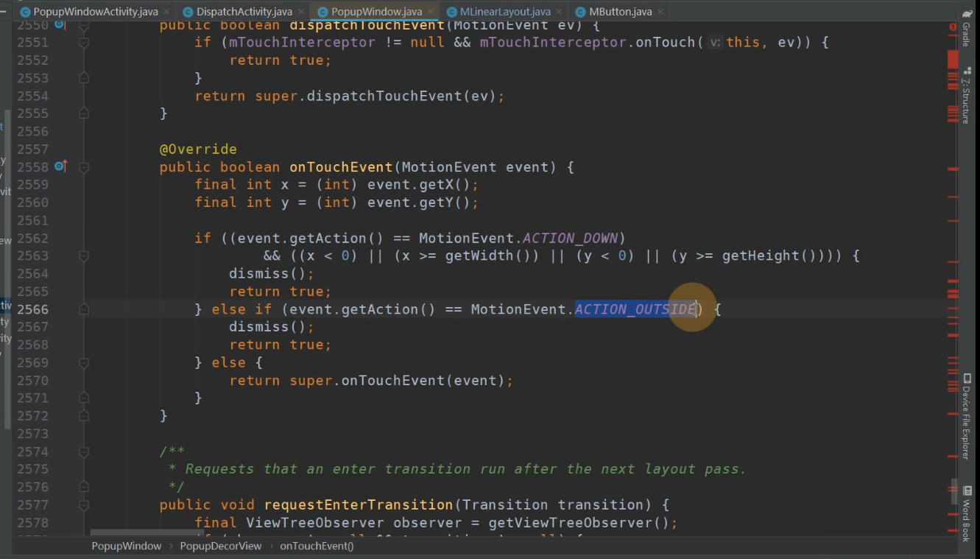This screenshot has height=559, width=980.
Task: Click the fold end marker at line 2571
Action: point(84,398)
